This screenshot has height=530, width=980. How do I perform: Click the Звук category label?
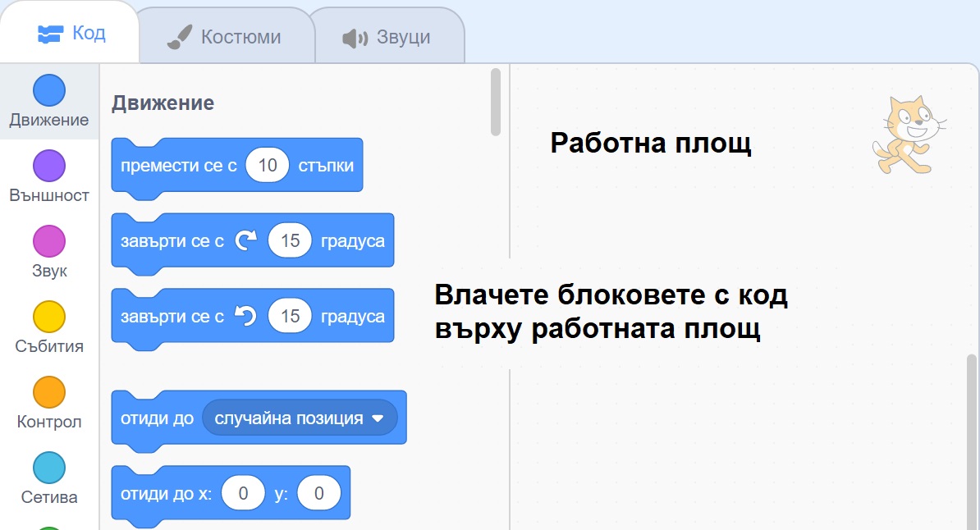click(x=48, y=272)
